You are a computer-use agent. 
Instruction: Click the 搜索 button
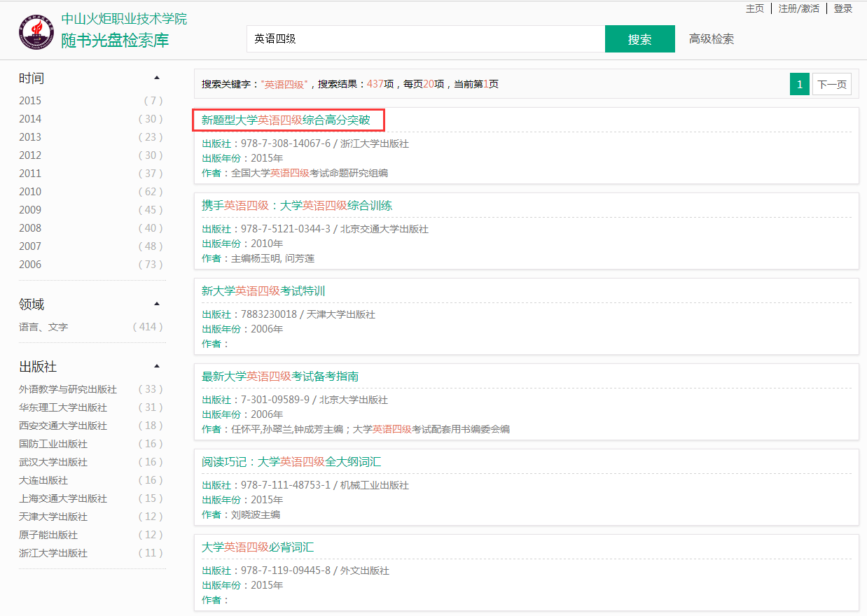[640, 39]
